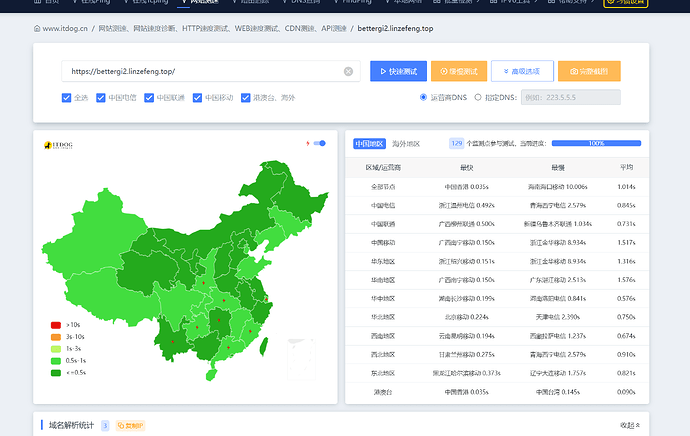Select the 运营商DNS radio button
Screen dimensions: 690x436
click(423, 98)
